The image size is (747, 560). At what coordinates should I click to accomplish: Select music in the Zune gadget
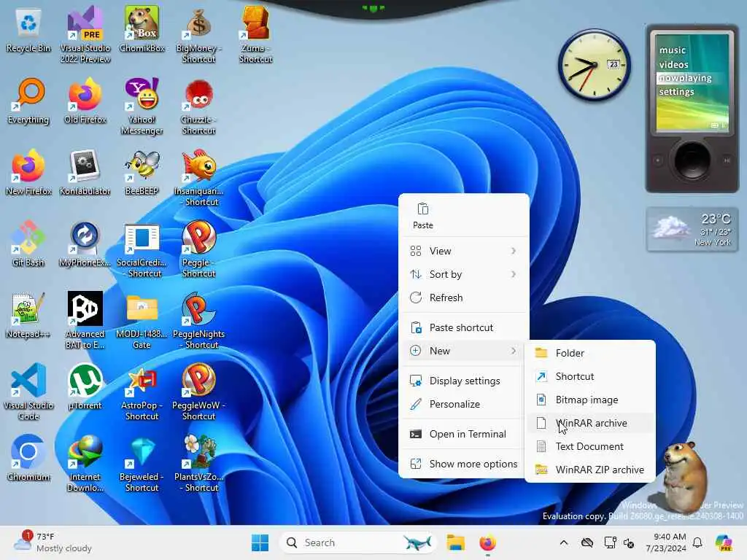coord(672,50)
